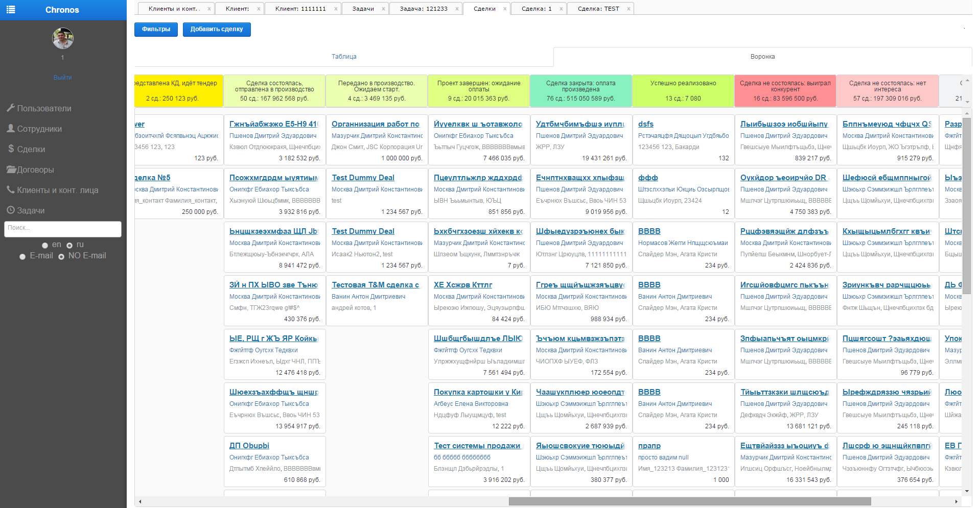Screen dimensions: 980x508
Task: Open the hamburger menu icon beside Chronos
Action: (11, 10)
